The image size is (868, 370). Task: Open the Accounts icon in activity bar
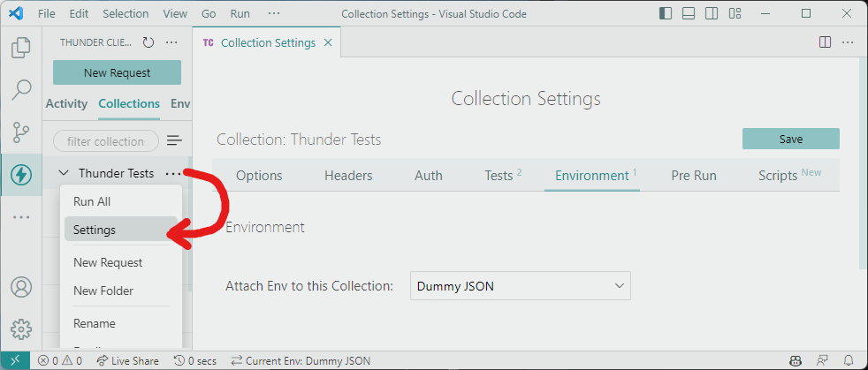point(21,287)
